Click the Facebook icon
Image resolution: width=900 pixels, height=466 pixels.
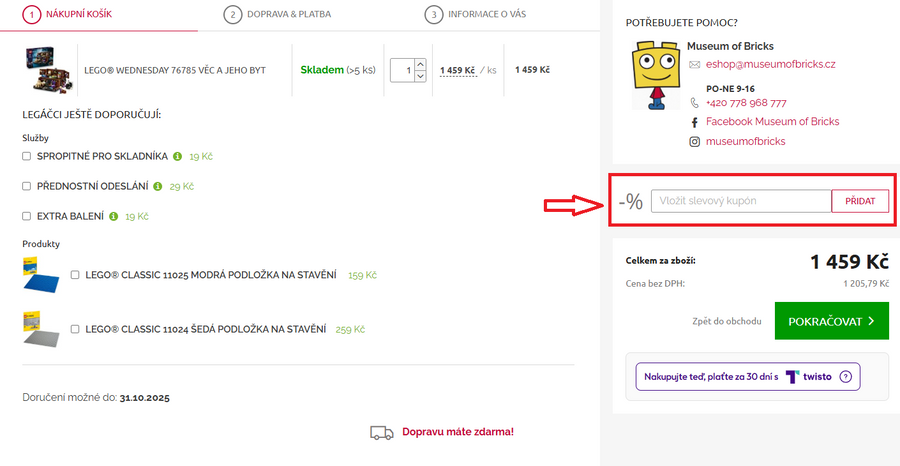click(694, 122)
